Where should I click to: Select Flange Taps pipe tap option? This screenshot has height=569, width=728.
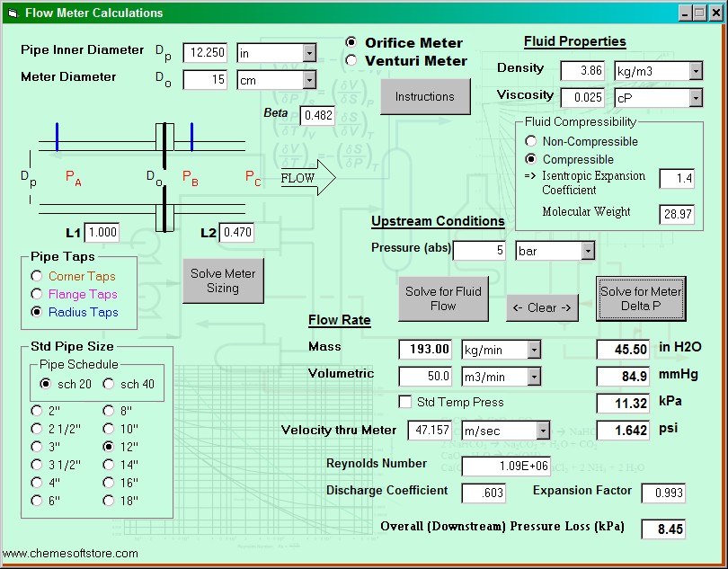click(x=37, y=295)
